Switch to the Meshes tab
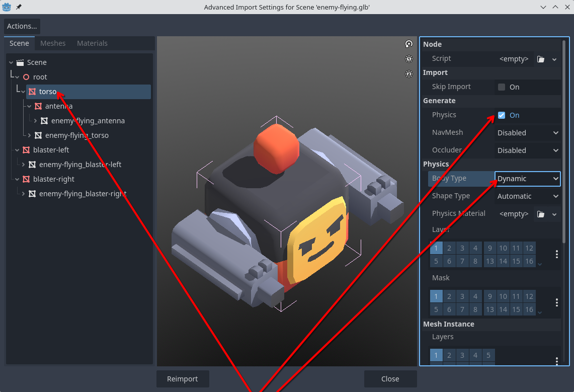 tap(53, 43)
